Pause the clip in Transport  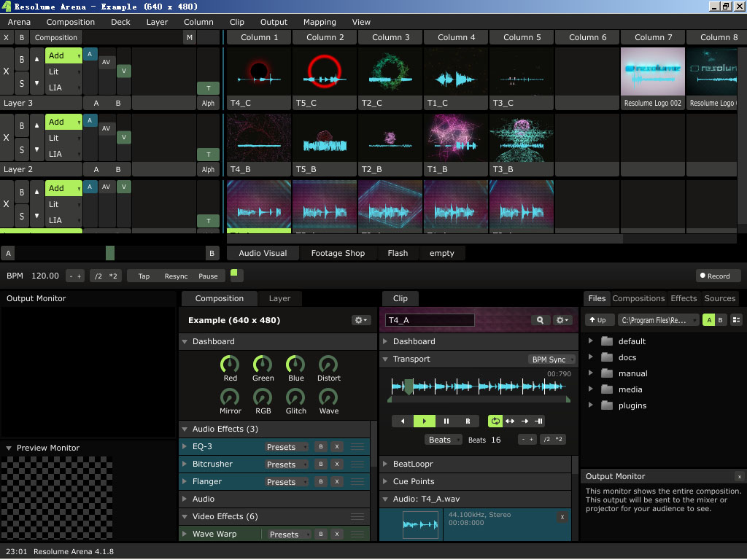point(446,421)
